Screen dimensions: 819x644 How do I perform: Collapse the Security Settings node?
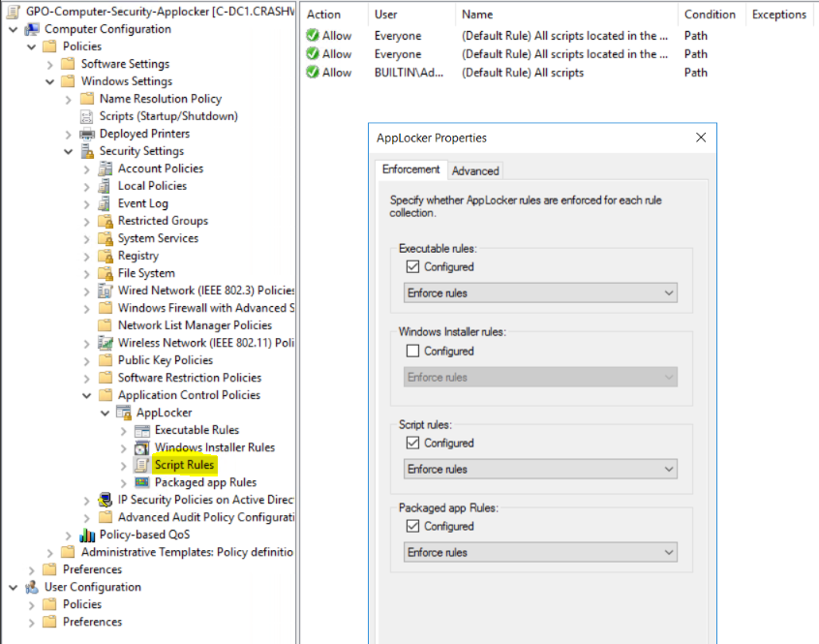[x=69, y=151]
